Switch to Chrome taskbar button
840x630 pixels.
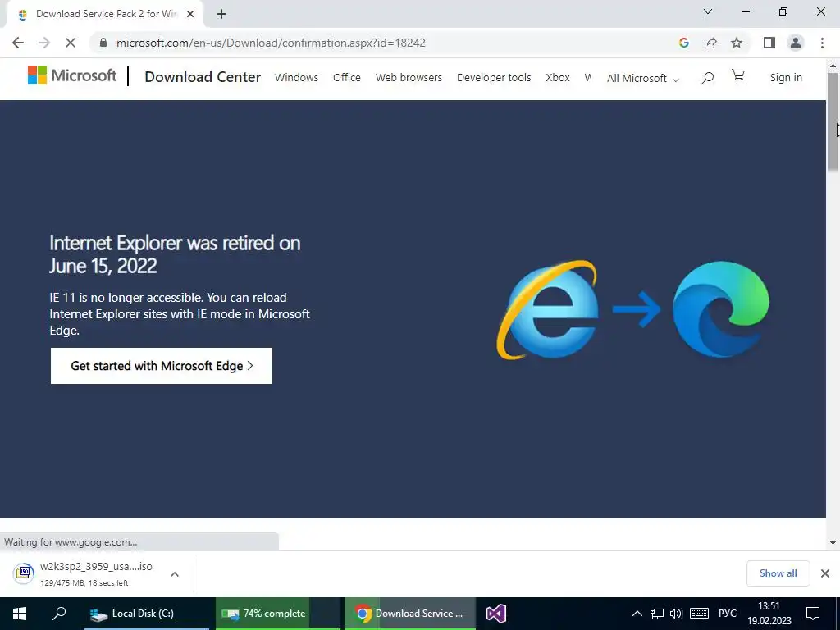[x=410, y=614]
